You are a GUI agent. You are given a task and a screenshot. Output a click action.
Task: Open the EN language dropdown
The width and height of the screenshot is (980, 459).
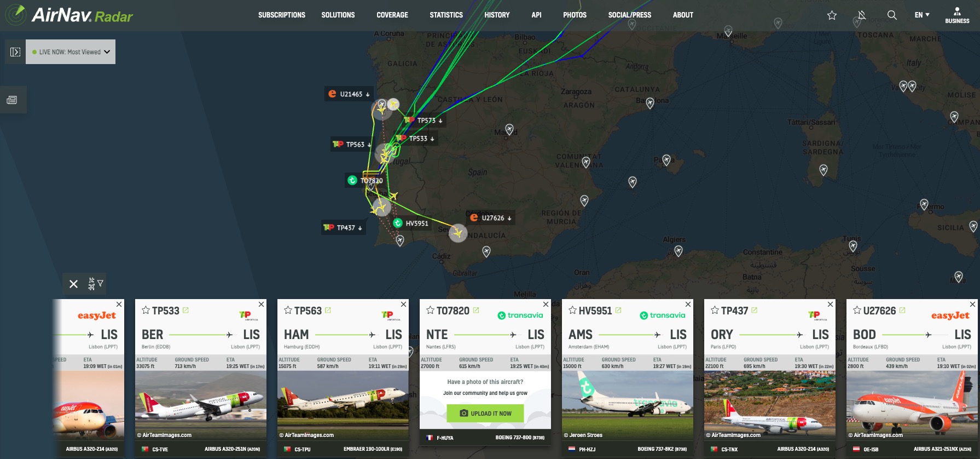click(922, 15)
